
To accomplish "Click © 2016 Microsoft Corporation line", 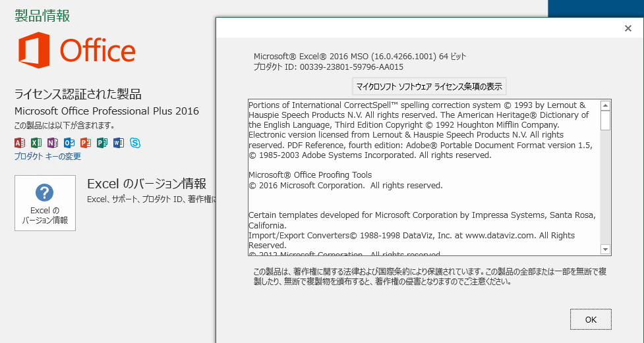I will pyautogui.click(x=345, y=186).
